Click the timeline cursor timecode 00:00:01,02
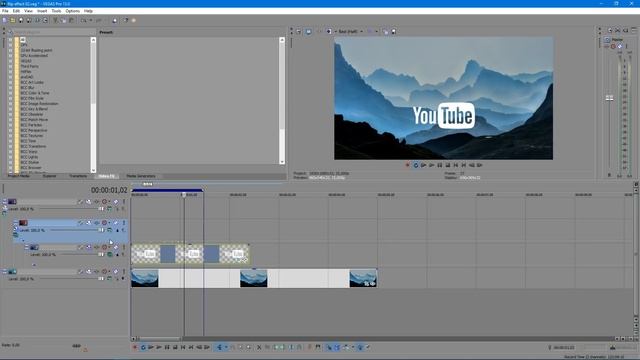 (x=109, y=190)
